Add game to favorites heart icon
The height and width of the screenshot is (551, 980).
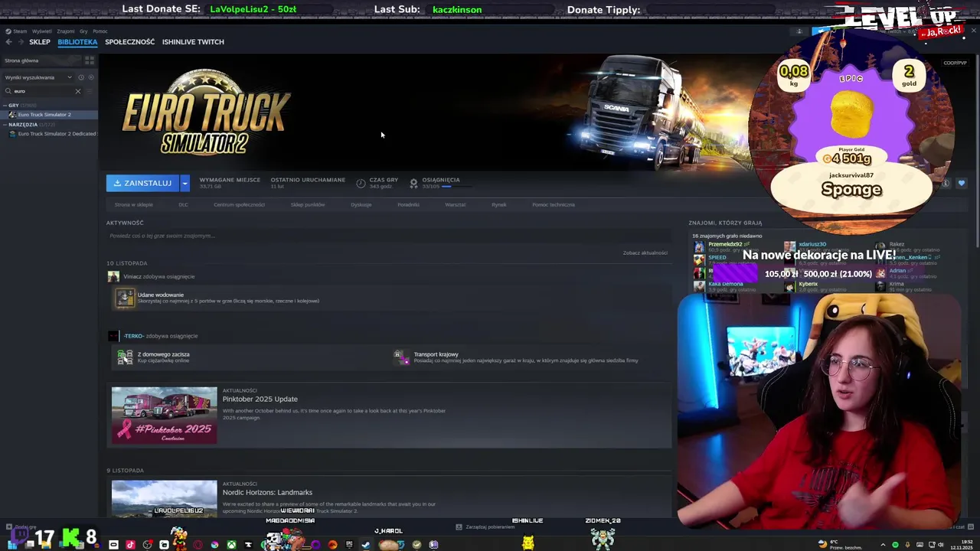click(962, 183)
